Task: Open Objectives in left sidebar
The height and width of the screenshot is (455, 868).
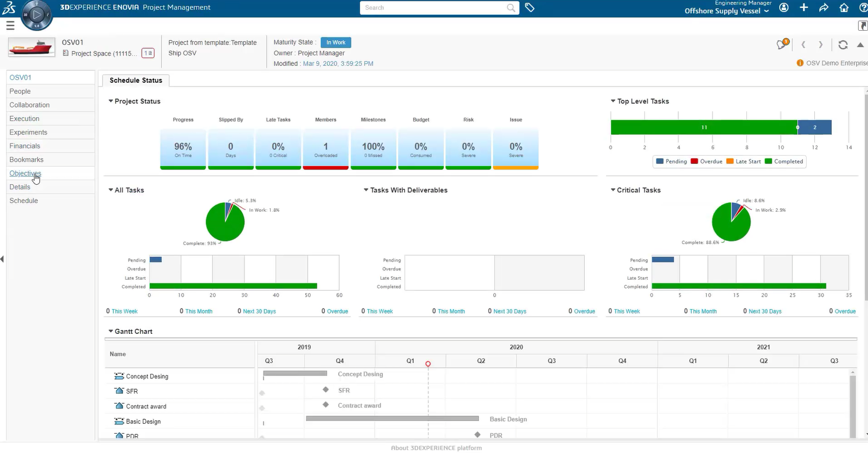Action: tap(25, 173)
